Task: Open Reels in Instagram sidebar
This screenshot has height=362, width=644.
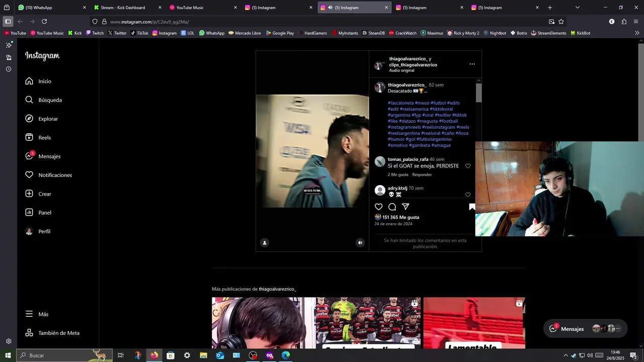Action: click(x=38, y=137)
